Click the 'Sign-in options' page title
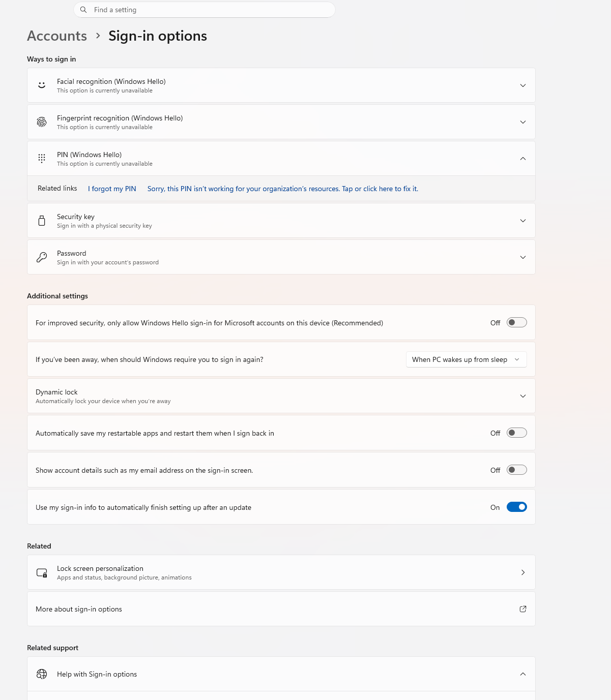 tap(158, 36)
